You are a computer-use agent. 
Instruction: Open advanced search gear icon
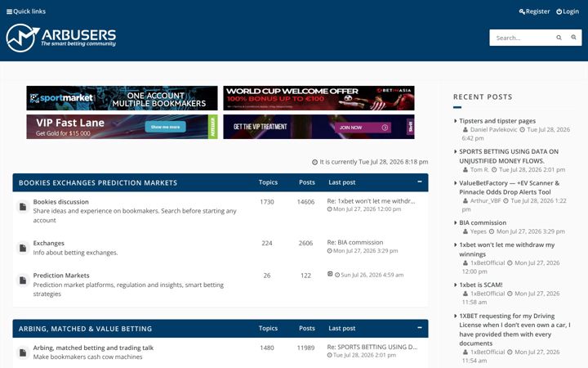click(573, 38)
